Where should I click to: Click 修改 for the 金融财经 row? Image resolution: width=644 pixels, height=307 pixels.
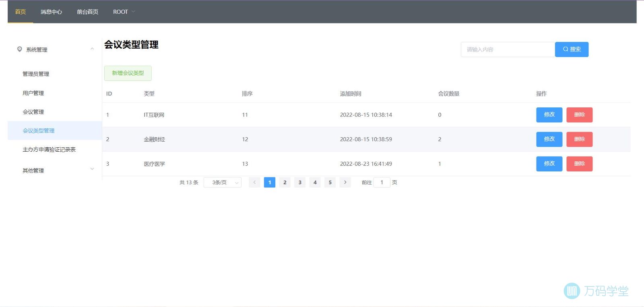(x=549, y=139)
